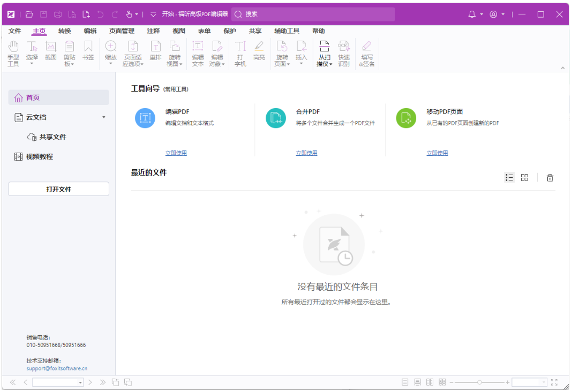This screenshot has height=392, width=572.
Task: Switch to the Edit (编辑) tab
Action: tap(90, 31)
